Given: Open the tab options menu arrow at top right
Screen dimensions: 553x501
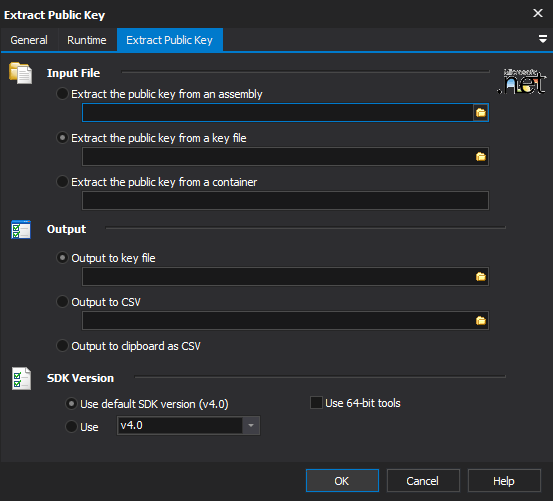Looking at the screenshot, I should pyautogui.click(x=543, y=39).
